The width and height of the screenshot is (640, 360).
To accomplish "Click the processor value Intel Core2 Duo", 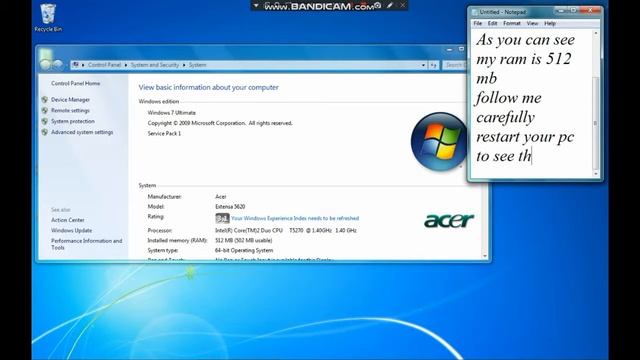I will [x=286, y=231].
